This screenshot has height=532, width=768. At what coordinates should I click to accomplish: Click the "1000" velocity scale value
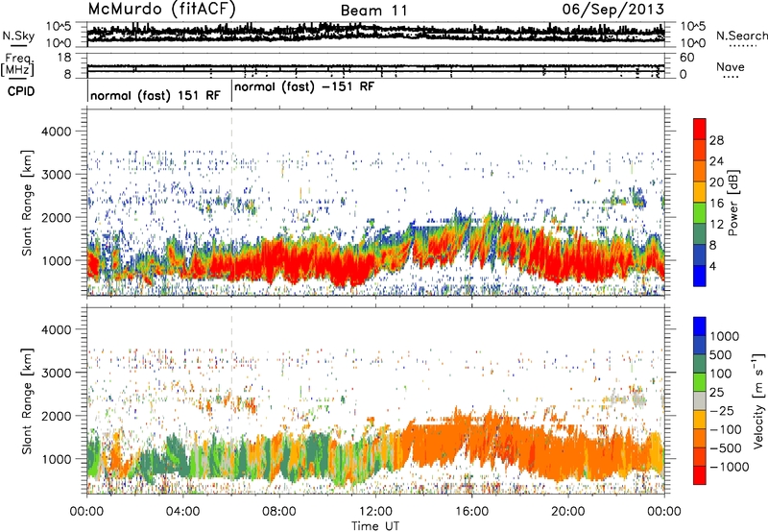(x=725, y=336)
